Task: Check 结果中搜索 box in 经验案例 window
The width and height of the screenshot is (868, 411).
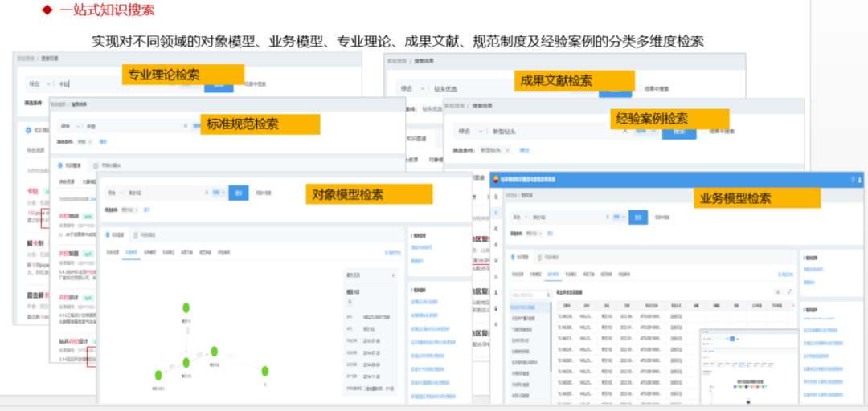Action: (706, 131)
